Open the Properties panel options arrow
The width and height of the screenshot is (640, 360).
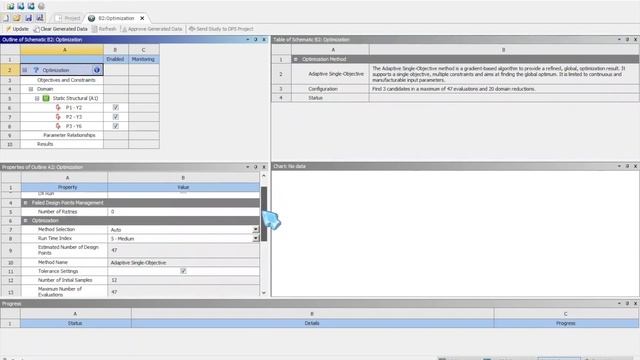247,167
